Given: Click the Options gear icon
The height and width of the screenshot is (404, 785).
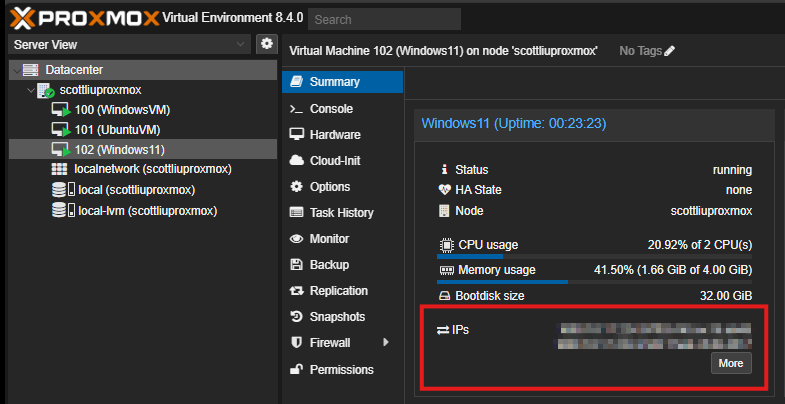Looking at the screenshot, I should click(x=297, y=187).
